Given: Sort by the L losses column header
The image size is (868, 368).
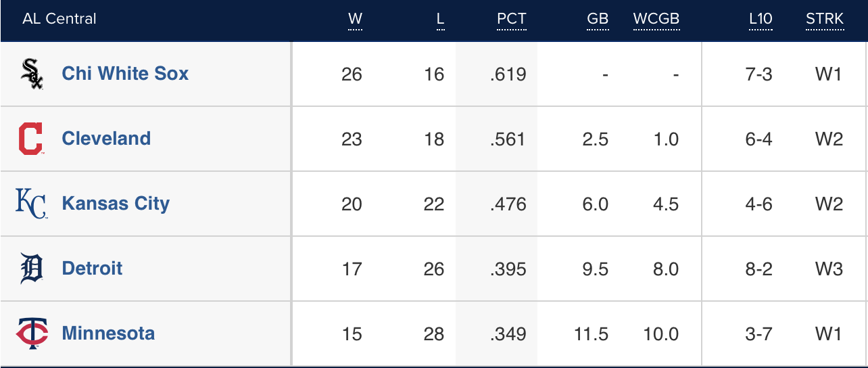Looking at the screenshot, I should tap(440, 19).
